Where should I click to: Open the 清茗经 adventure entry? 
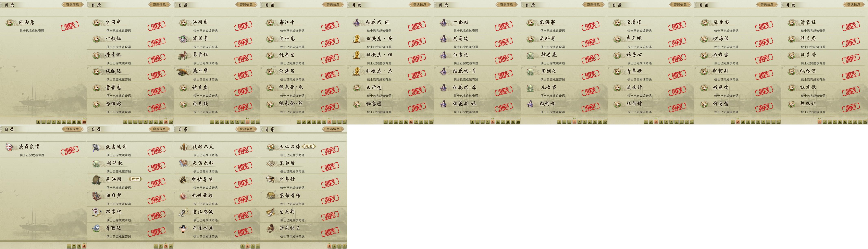pyautogui.click(x=824, y=25)
